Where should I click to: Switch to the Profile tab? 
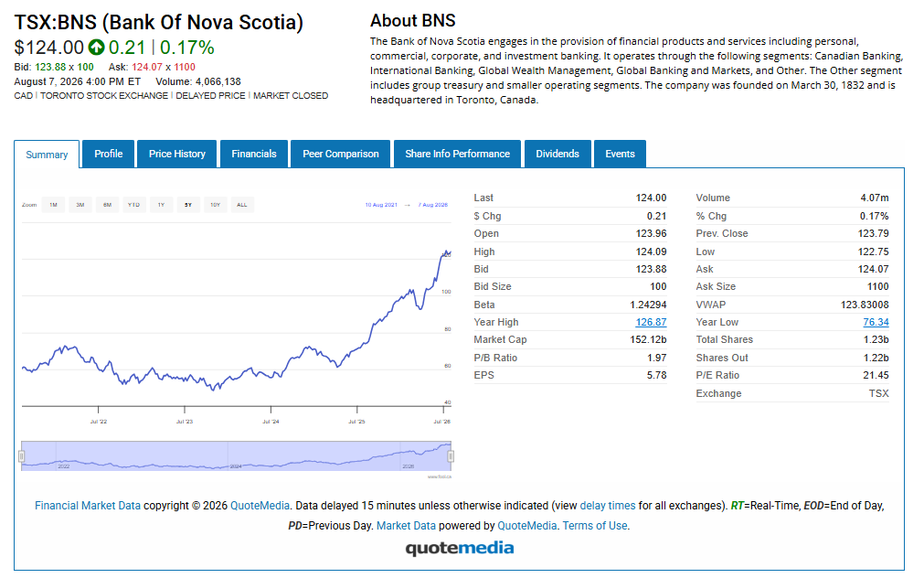109,154
